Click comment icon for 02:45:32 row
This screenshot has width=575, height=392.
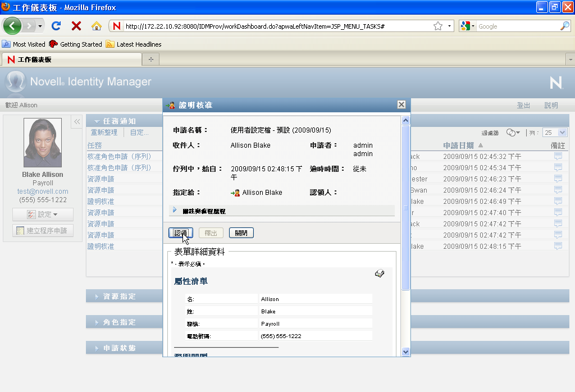[558, 156]
